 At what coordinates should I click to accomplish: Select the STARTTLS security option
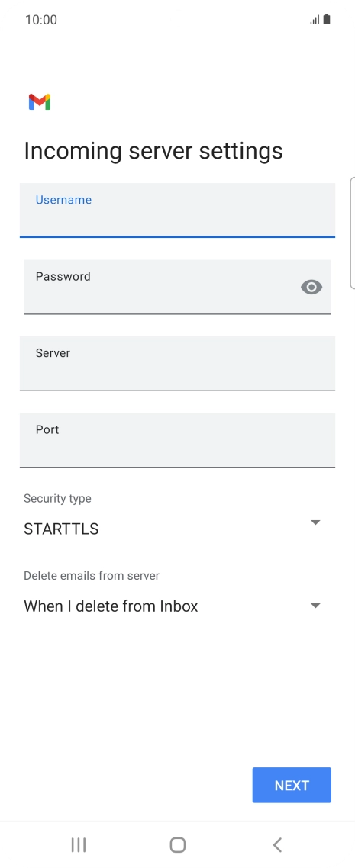pyautogui.click(x=61, y=529)
